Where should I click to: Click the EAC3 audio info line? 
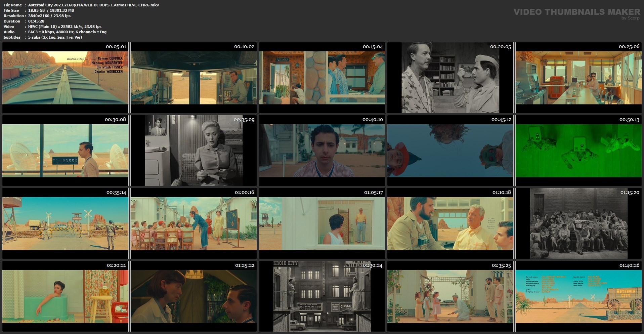pos(67,32)
